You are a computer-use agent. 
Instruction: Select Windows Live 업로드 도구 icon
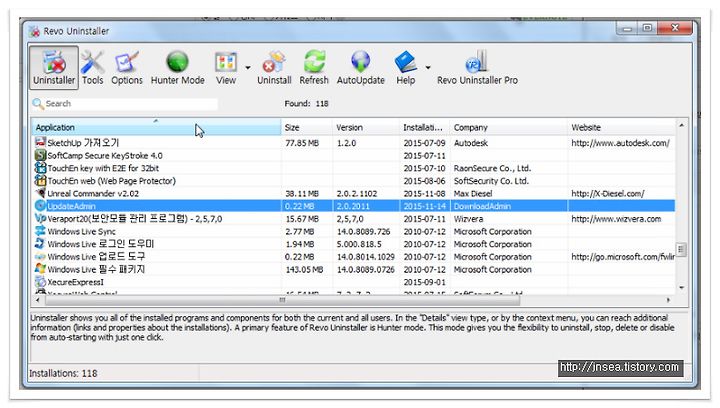[x=40, y=257]
